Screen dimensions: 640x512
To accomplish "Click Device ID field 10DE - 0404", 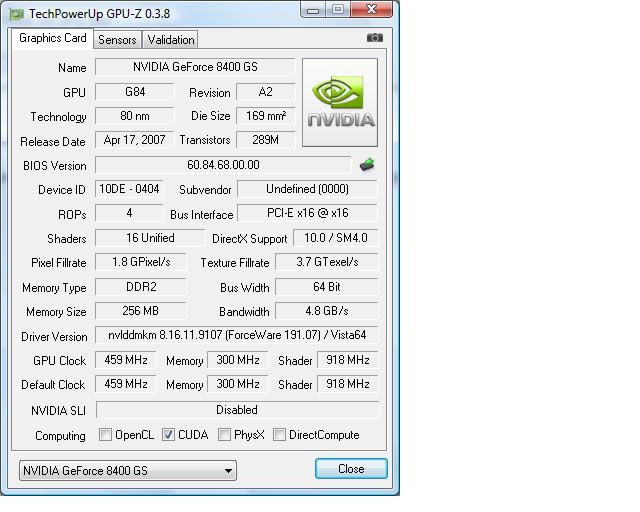I will 129,189.
